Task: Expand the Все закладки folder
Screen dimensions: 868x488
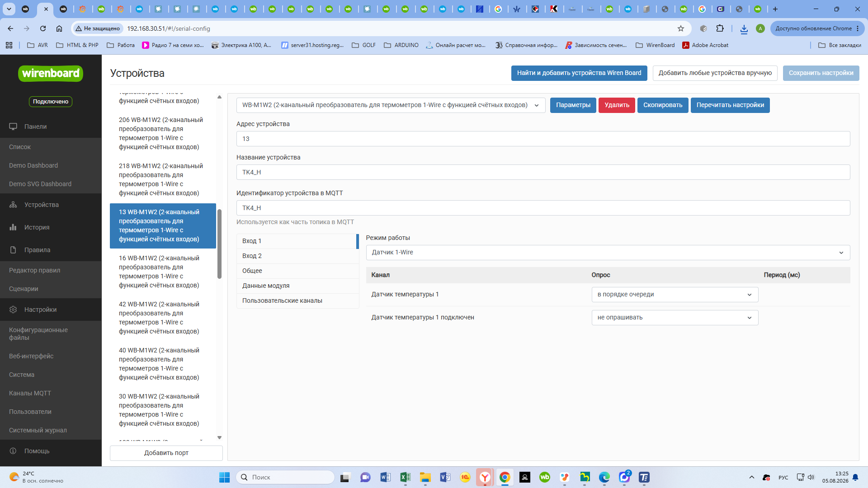Action: pyautogui.click(x=840, y=45)
